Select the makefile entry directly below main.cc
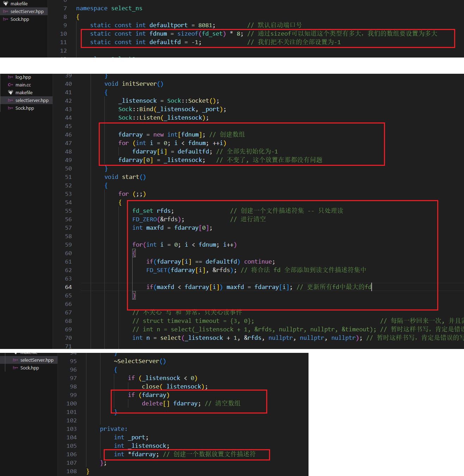464x476 pixels. coord(24,92)
